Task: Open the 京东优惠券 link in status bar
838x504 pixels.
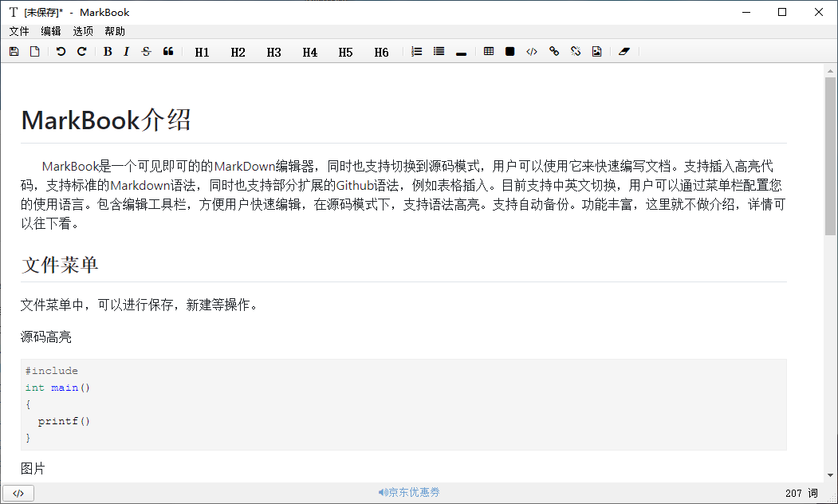Action: pos(410,493)
